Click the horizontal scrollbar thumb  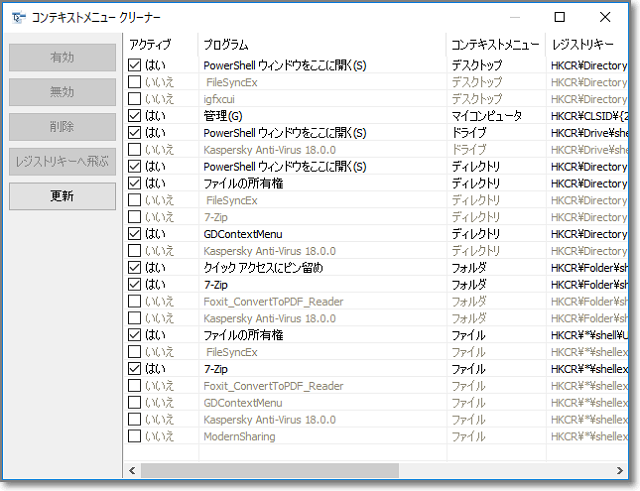(268, 470)
